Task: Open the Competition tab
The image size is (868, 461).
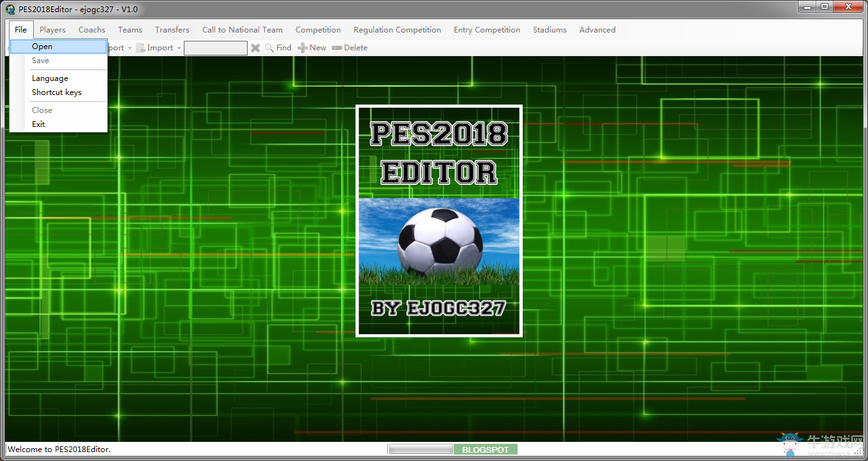Action: coord(318,29)
